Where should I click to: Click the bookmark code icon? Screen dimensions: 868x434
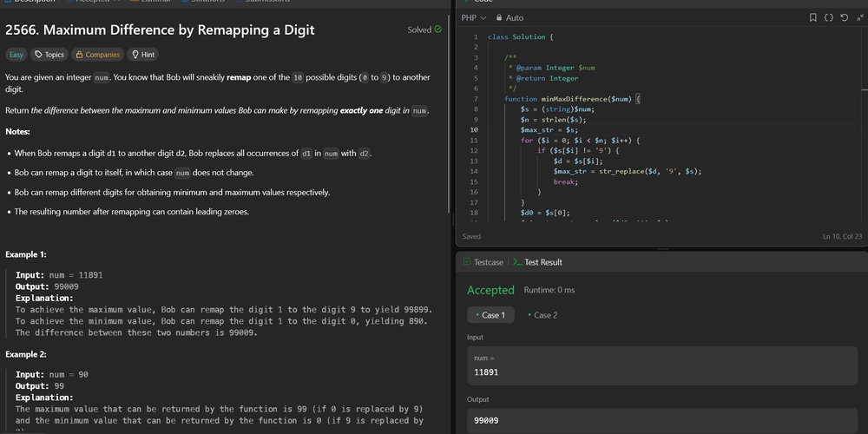pos(812,17)
